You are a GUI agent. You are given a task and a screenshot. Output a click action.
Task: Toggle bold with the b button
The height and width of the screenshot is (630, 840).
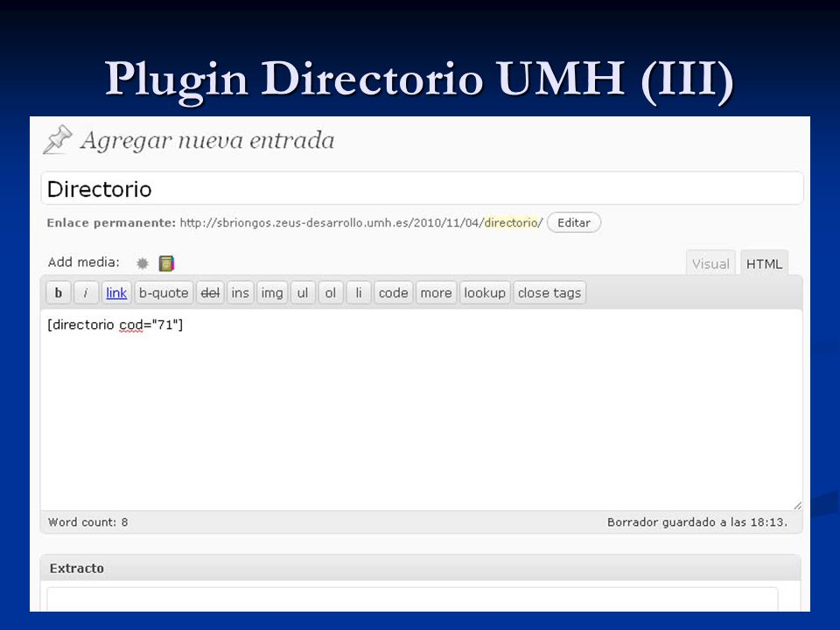point(59,293)
